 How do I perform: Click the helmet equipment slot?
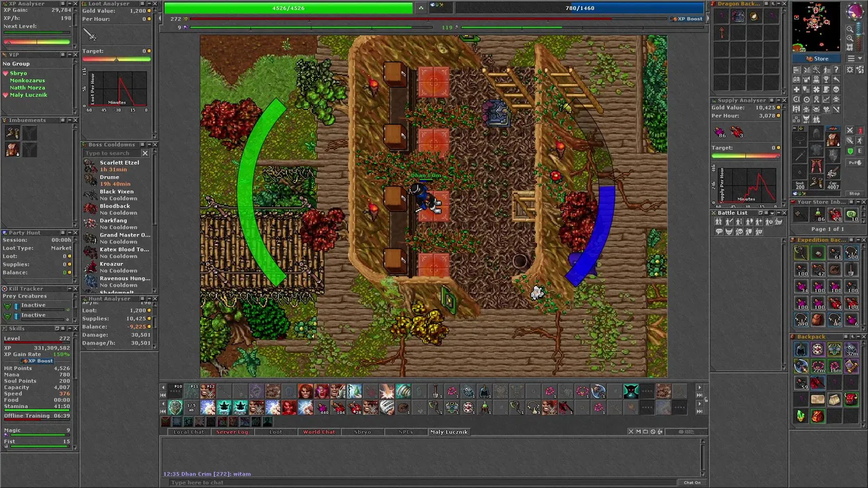pyautogui.click(x=816, y=133)
